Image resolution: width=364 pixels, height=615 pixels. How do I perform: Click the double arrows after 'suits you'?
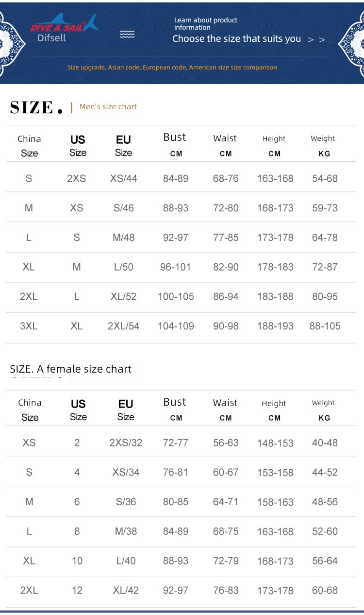[x=316, y=40]
